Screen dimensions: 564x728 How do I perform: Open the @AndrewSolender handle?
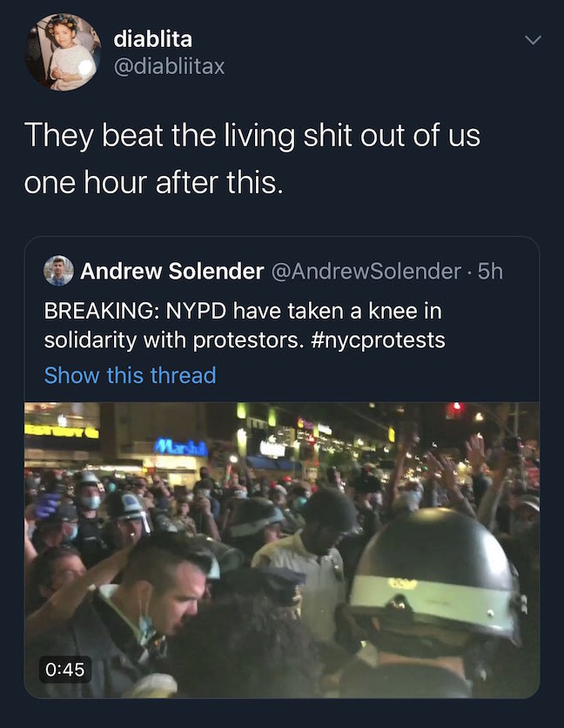[x=366, y=271]
